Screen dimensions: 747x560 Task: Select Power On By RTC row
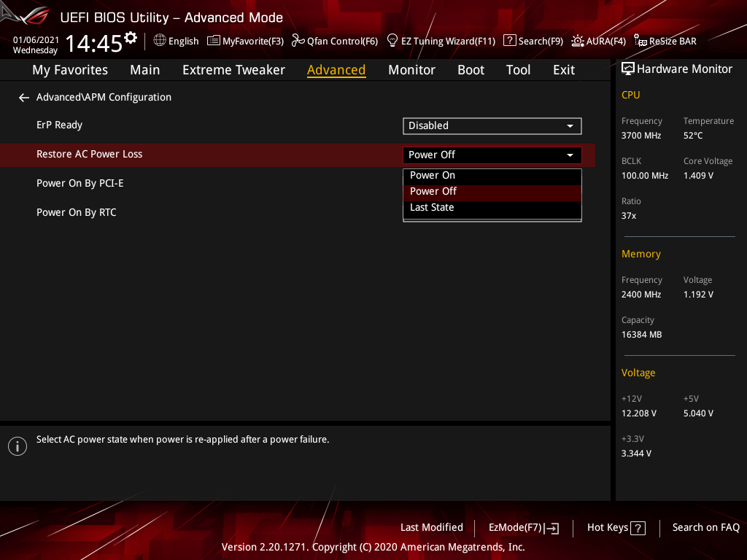(x=298, y=213)
